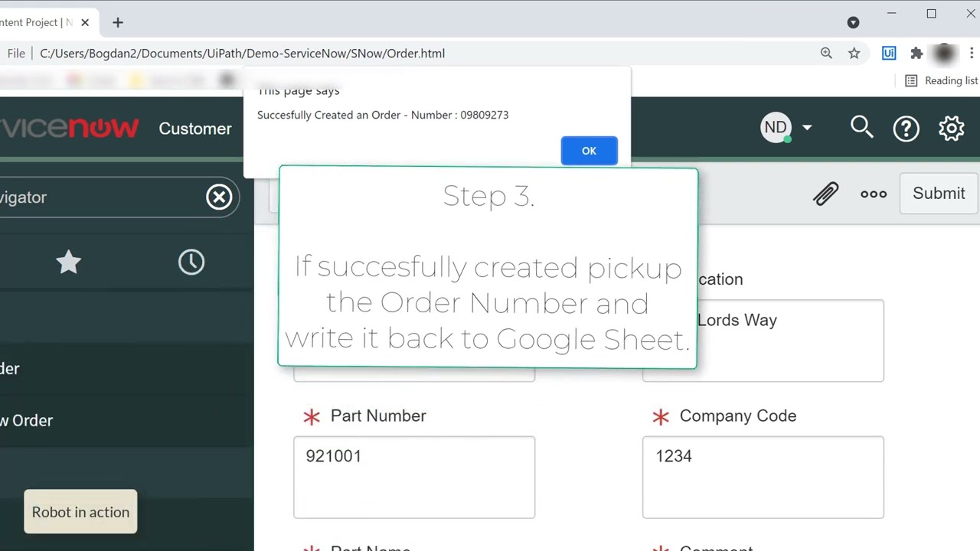Open a new browser tab
Viewport: 980px width, 551px height.
click(118, 22)
